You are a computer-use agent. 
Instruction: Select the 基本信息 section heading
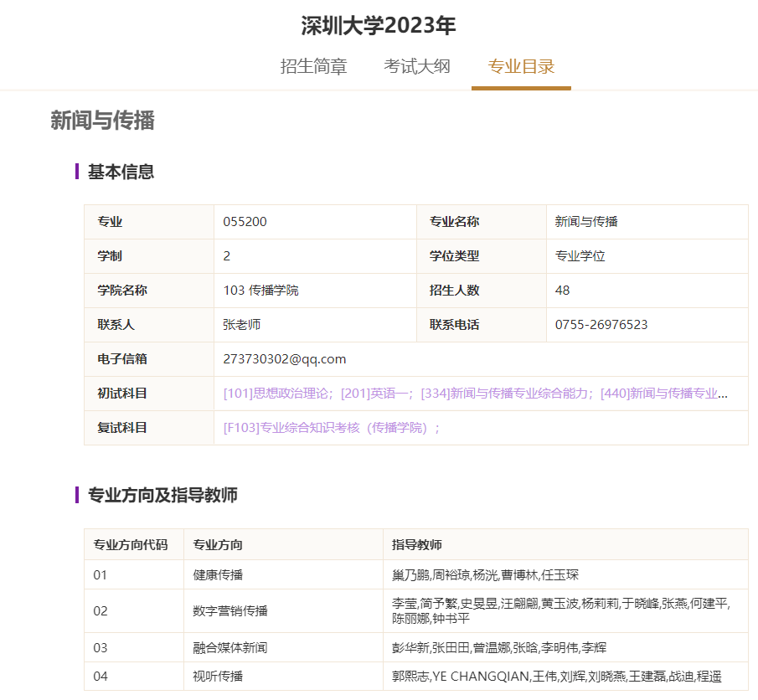pos(121,172)
